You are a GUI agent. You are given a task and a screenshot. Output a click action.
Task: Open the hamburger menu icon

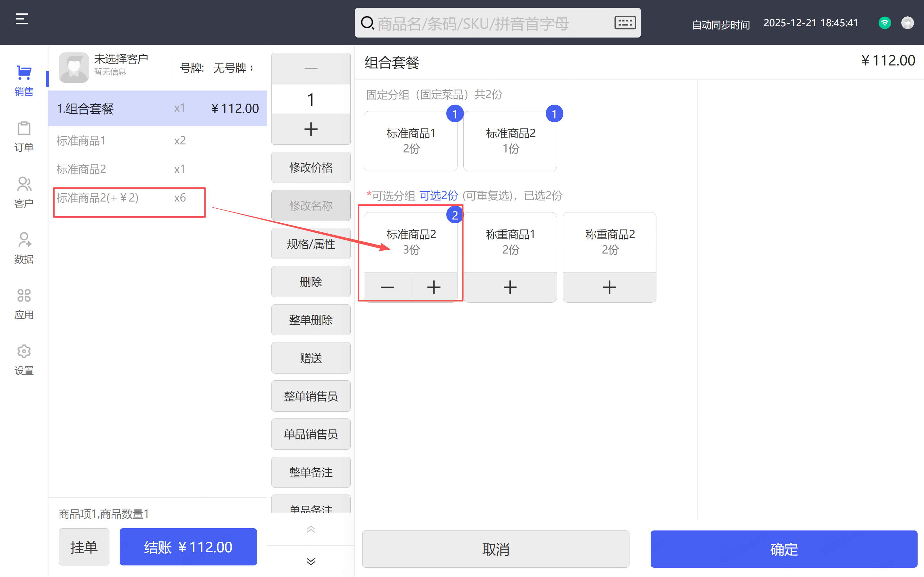click(x=22, y=19)
